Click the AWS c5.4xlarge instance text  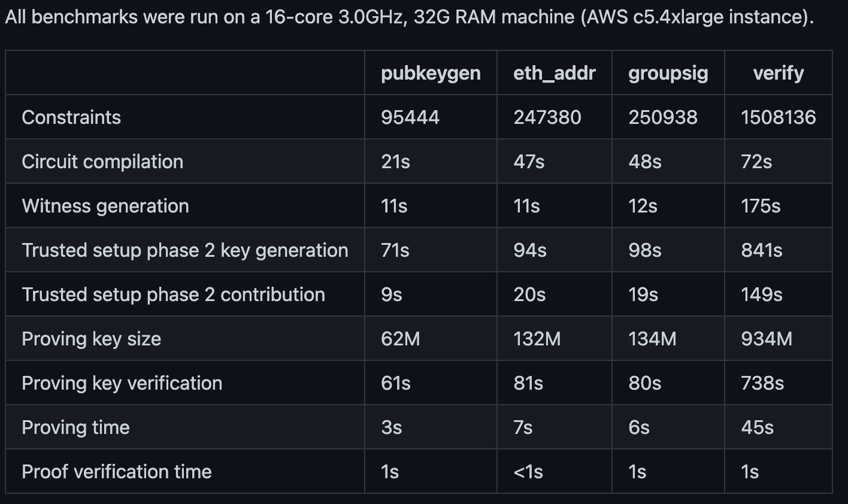point(696,17)
